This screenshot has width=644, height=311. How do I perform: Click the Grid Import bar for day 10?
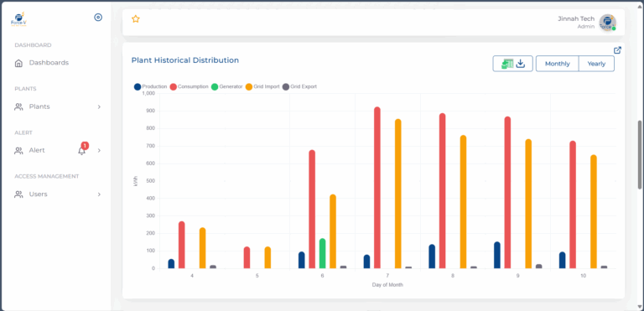pyautogui.click(x=594, y=211)
